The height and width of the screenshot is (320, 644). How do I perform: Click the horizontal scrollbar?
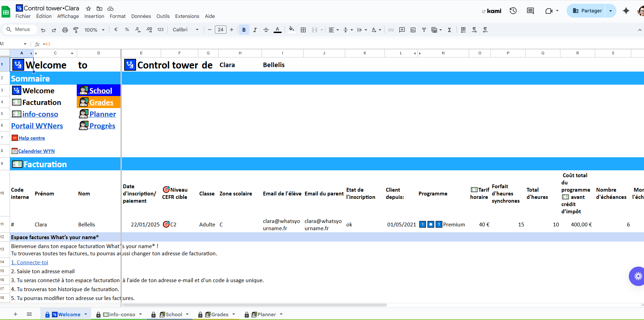255,305
